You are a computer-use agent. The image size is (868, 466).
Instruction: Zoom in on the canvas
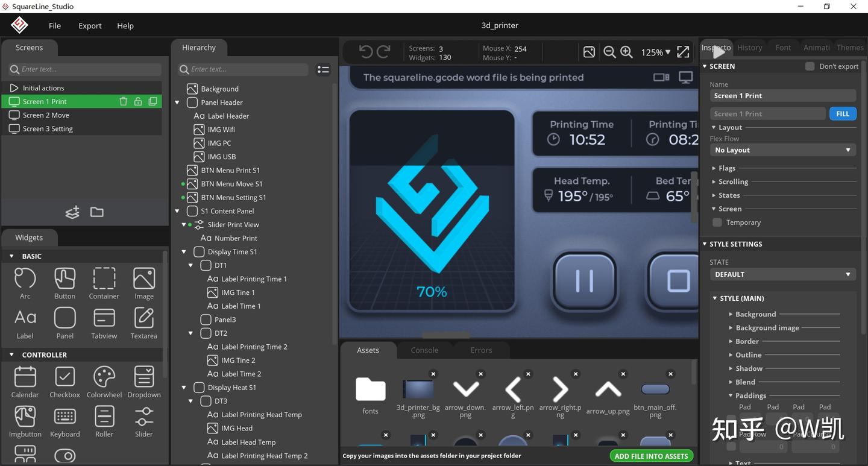click(x=626, y=52)
